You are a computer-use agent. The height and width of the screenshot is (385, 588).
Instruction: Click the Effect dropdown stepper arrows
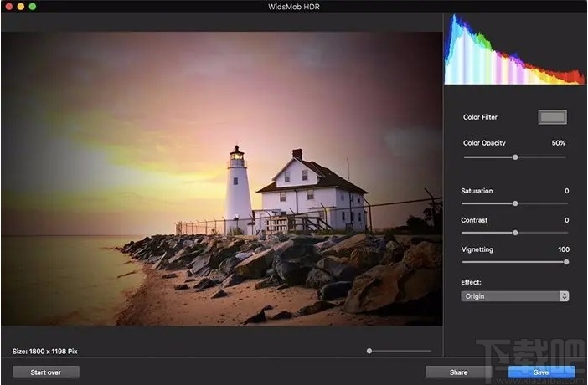coord(565,296)
